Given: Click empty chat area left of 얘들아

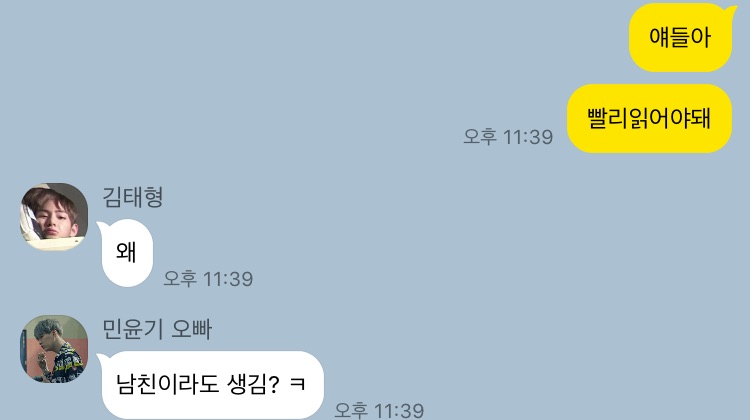Looking at the screenshot, I should click(x=311, y=38).
